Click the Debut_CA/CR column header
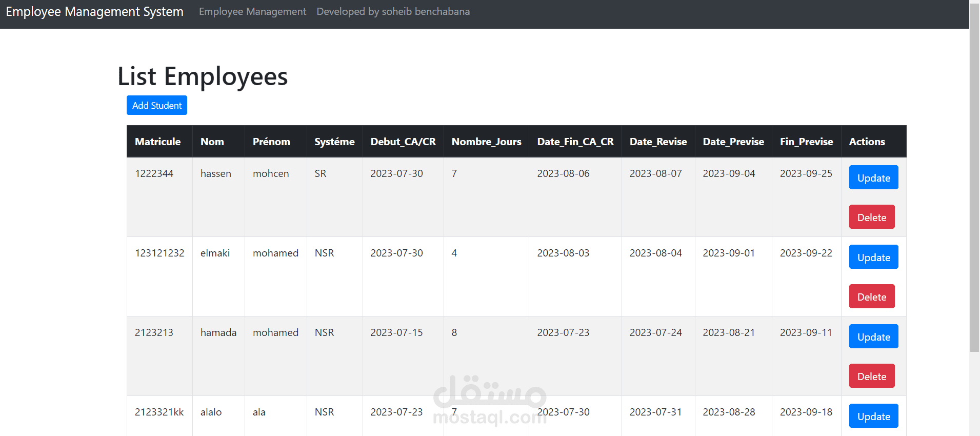 tap(403, 142)
